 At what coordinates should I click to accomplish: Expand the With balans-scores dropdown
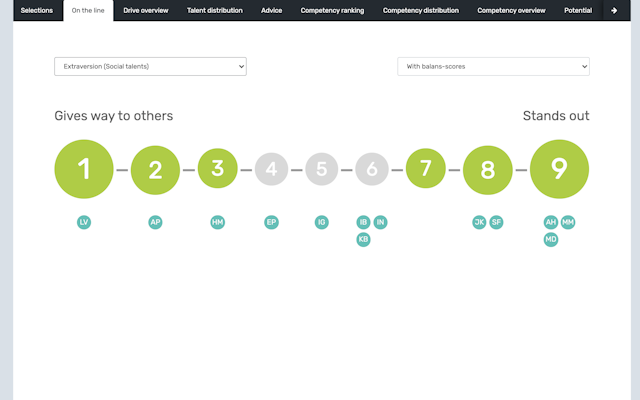click(x=493, y=66)
